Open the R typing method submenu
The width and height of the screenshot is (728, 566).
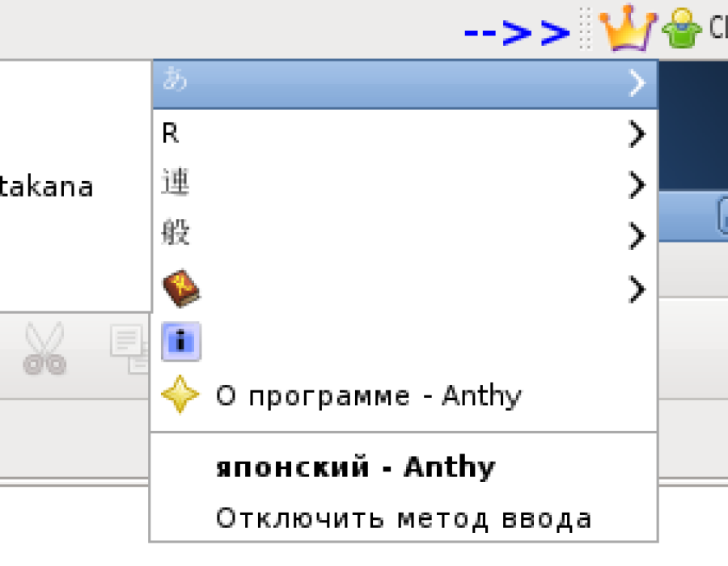pyautogui.click(x=405, y=134)
